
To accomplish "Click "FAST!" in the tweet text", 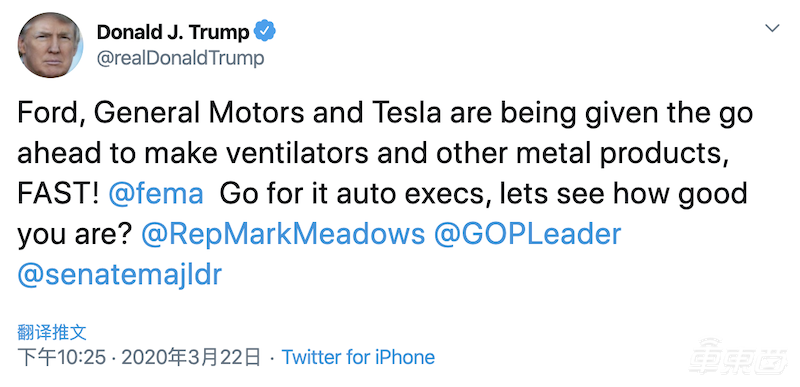I will pyautogui.click(x=59, y=193).
